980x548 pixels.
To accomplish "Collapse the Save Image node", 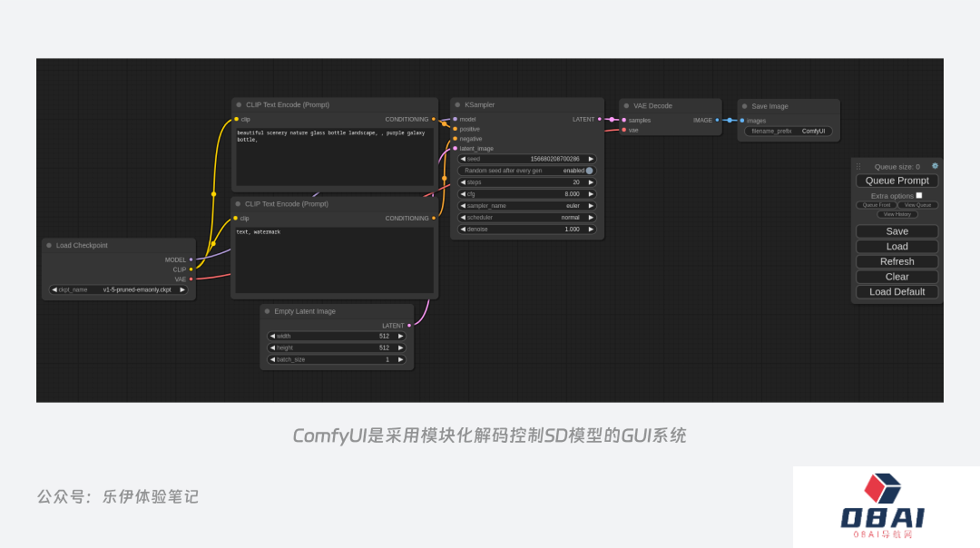I will [744, 106].
